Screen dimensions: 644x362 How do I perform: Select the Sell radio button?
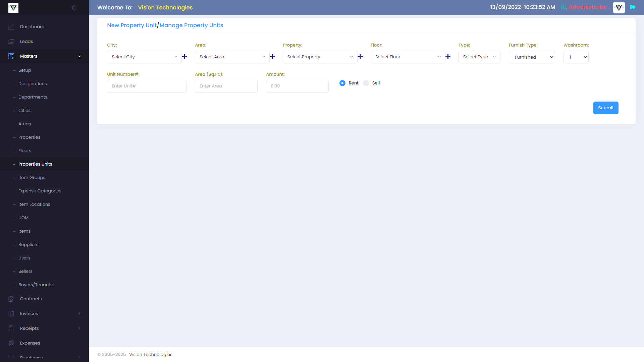pyautogui.click(x=366, y=83)
